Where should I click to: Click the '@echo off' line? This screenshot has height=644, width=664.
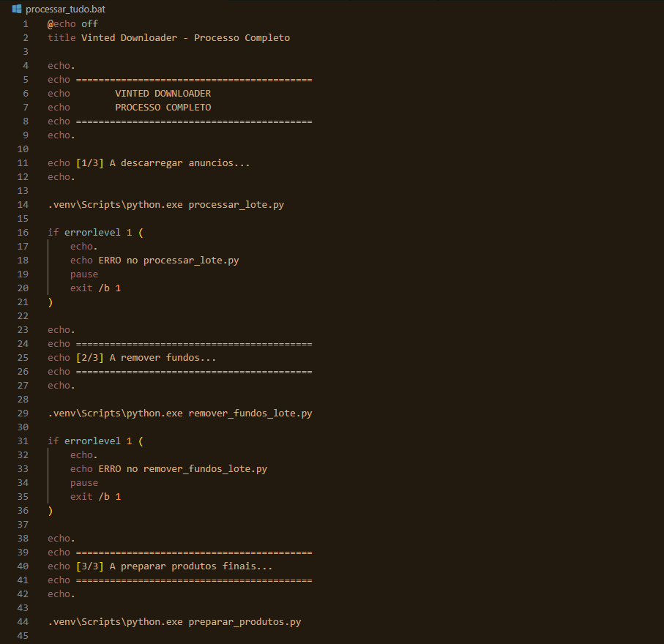72,24
